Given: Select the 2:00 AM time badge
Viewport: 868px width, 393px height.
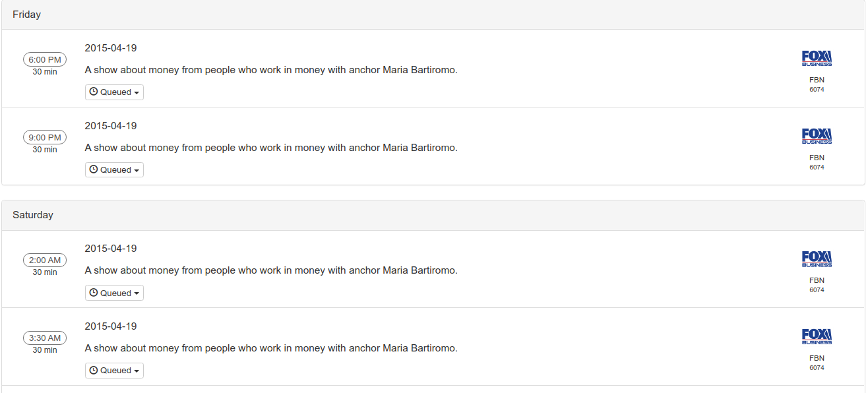Looking at the screenshot, I should tap(45, 260).
